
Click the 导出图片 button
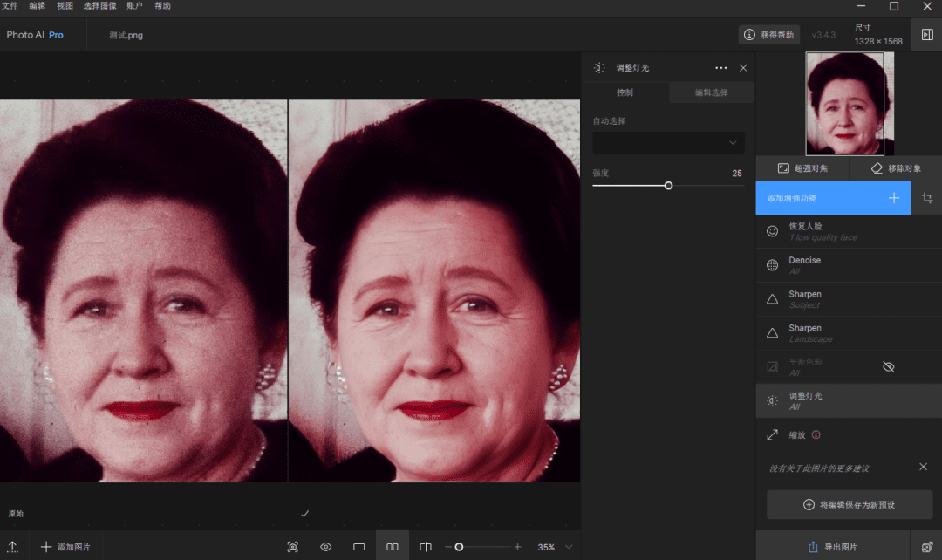[x=833, y=547]
